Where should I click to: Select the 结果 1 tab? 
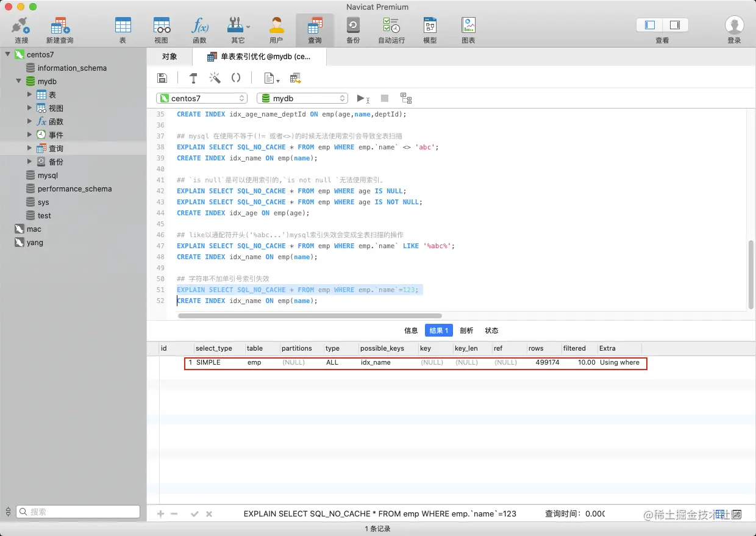(x=439, y=331)
